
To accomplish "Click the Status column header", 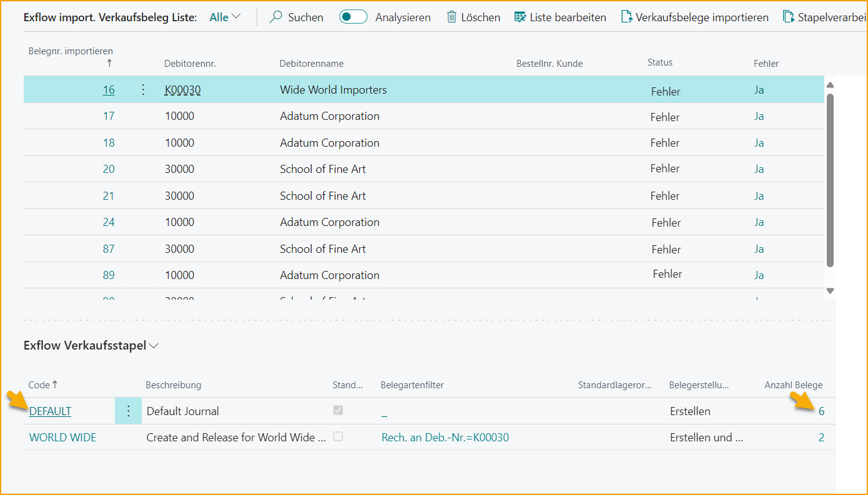I will click(659, 62).
